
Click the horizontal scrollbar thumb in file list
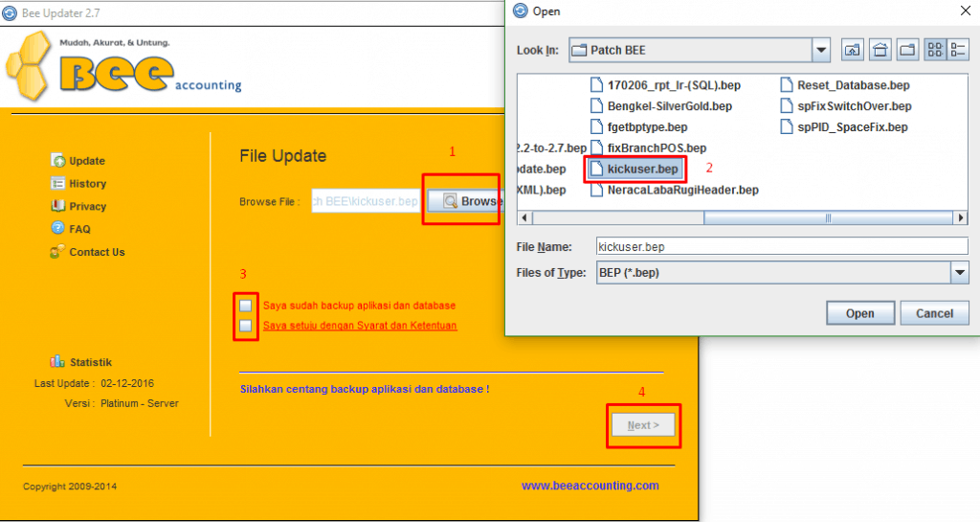tap(829, 217)
